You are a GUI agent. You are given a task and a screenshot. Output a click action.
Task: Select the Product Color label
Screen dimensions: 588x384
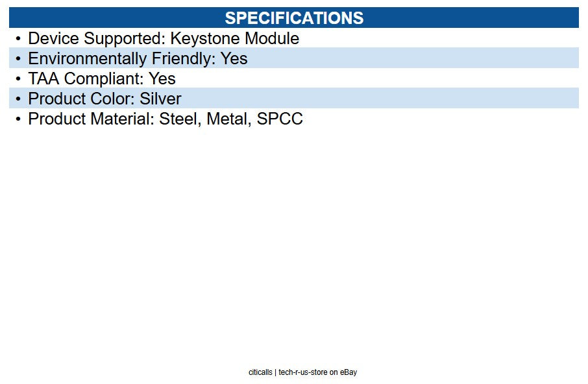click(x=81, y=99)
